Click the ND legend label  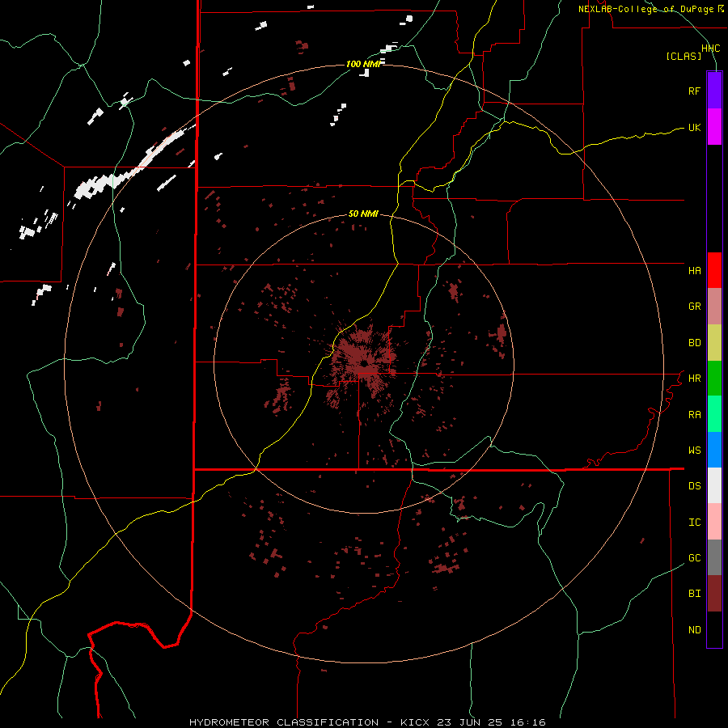694,630
